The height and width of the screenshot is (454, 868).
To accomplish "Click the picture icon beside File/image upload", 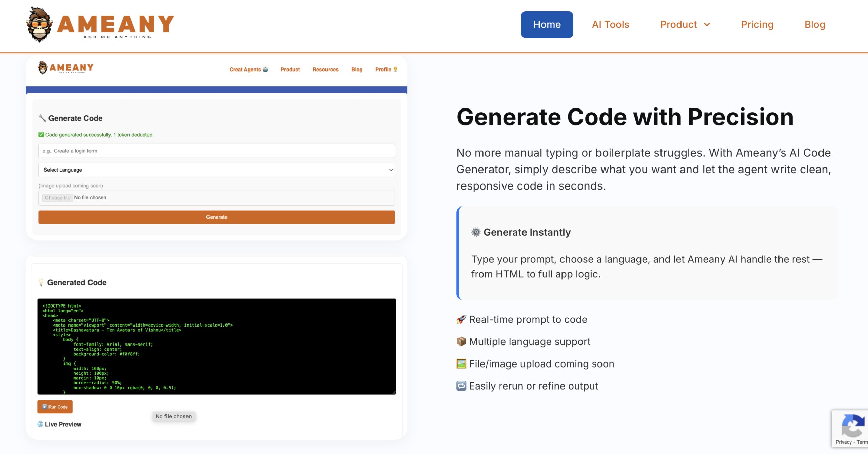I will [461, 364].
